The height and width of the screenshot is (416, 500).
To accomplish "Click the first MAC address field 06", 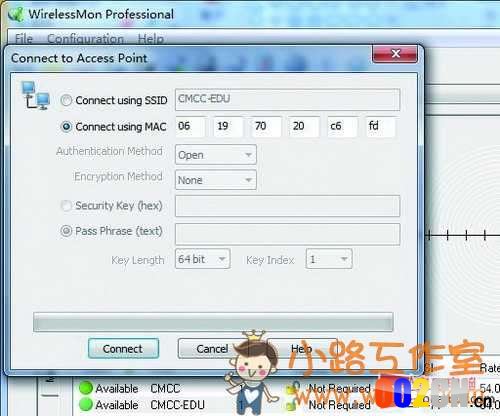I will click(190, 126).
